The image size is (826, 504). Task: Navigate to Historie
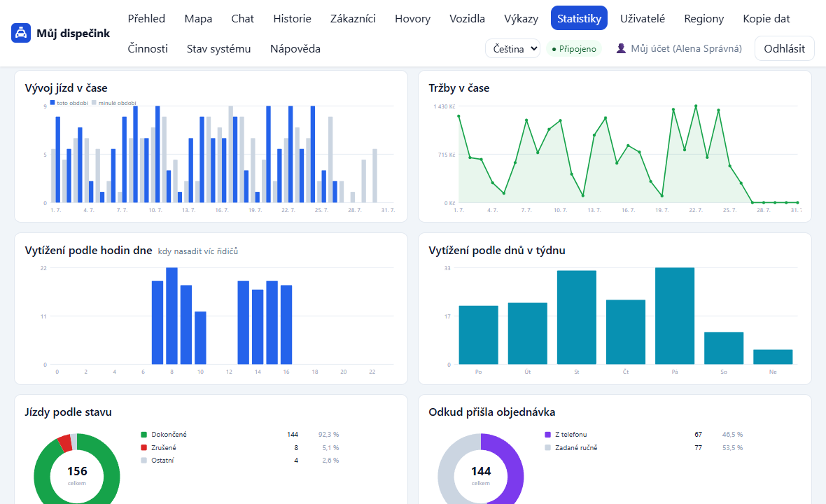tap(292, 18)
